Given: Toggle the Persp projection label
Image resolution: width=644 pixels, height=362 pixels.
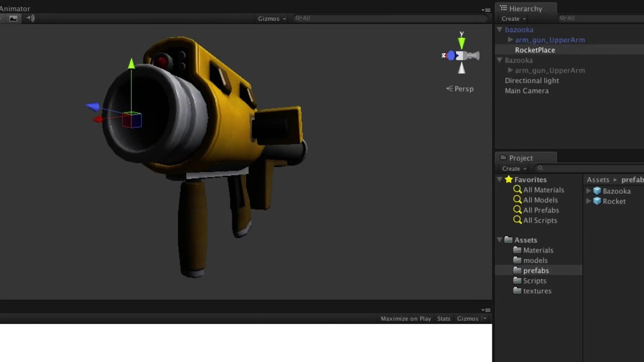Looking at the screenshot, I should tap(460, 88).
